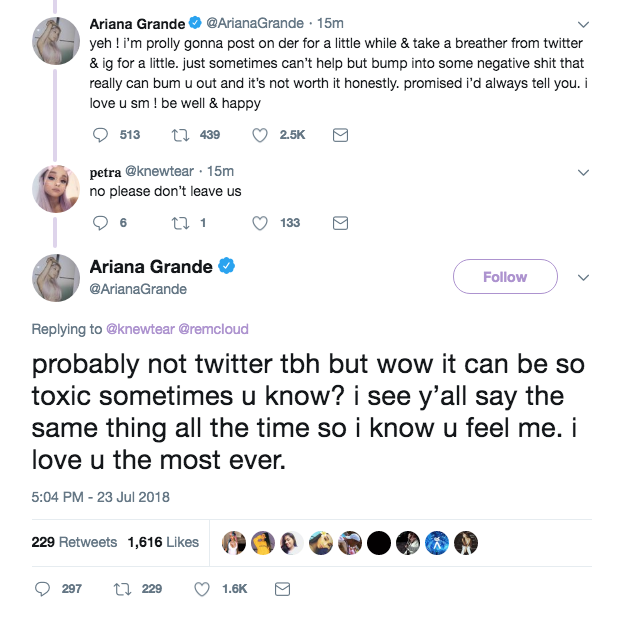Retweet petra's "no please don't leave us" tweet
The height and width of the screenshot is (622, 626).
click(181, 222)
